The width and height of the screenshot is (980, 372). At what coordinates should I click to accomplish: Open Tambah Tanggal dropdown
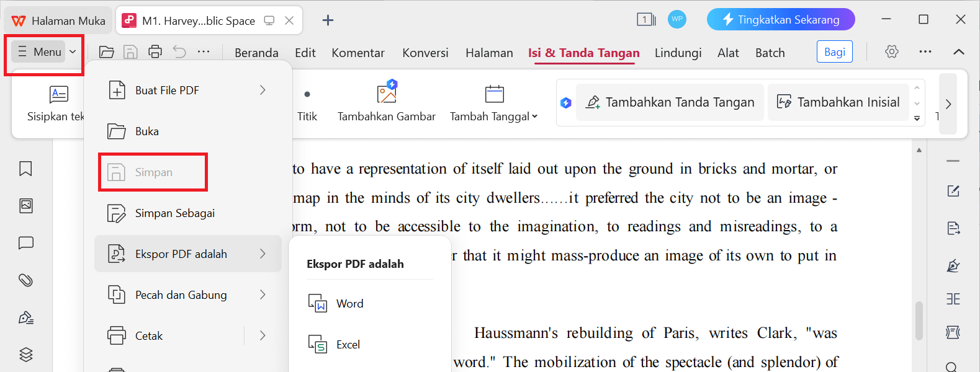[494, 104]
